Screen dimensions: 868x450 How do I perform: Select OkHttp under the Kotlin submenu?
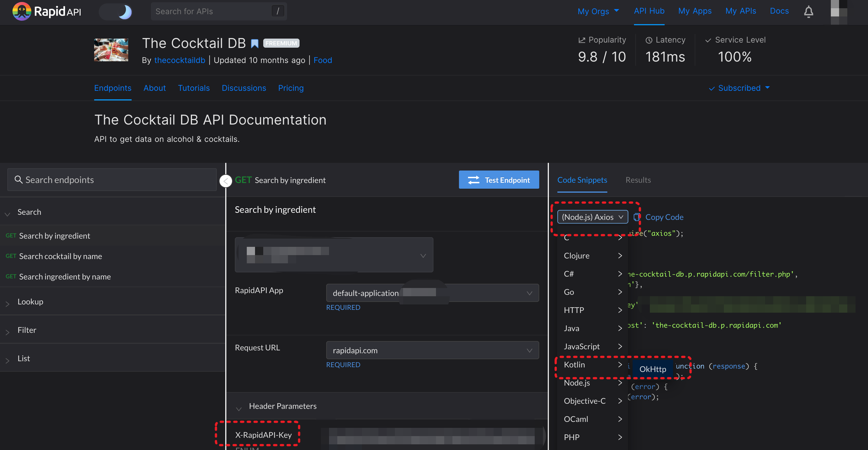tap(652, 369)
